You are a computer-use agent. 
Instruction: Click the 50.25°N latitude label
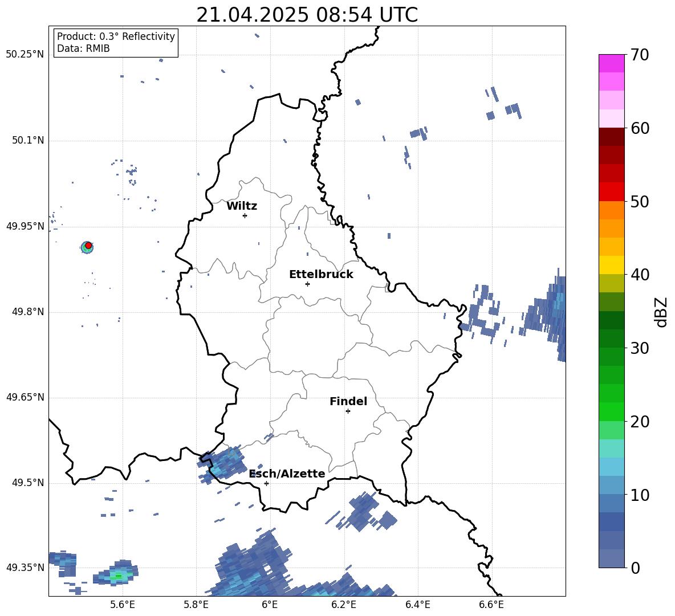tap(25, 55)
